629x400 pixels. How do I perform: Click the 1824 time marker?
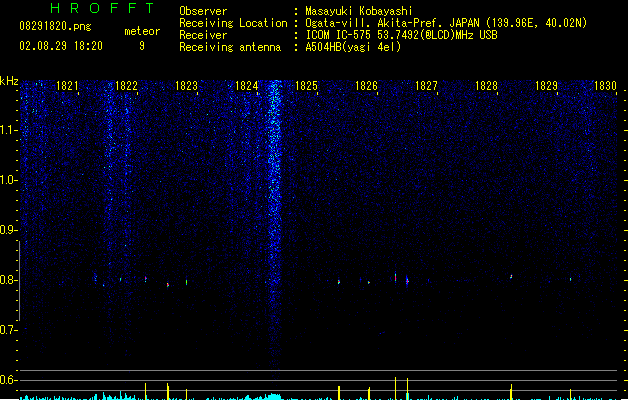point(246,86)
